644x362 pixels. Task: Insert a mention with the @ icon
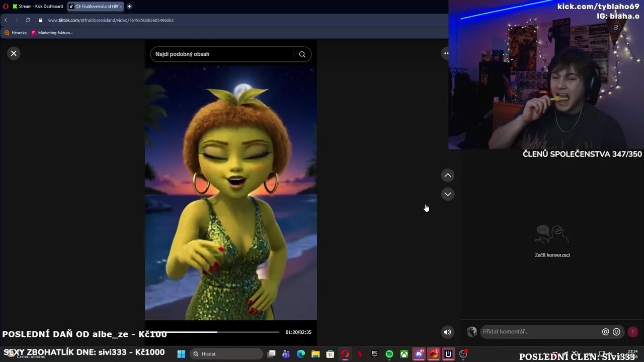(606, 332)
